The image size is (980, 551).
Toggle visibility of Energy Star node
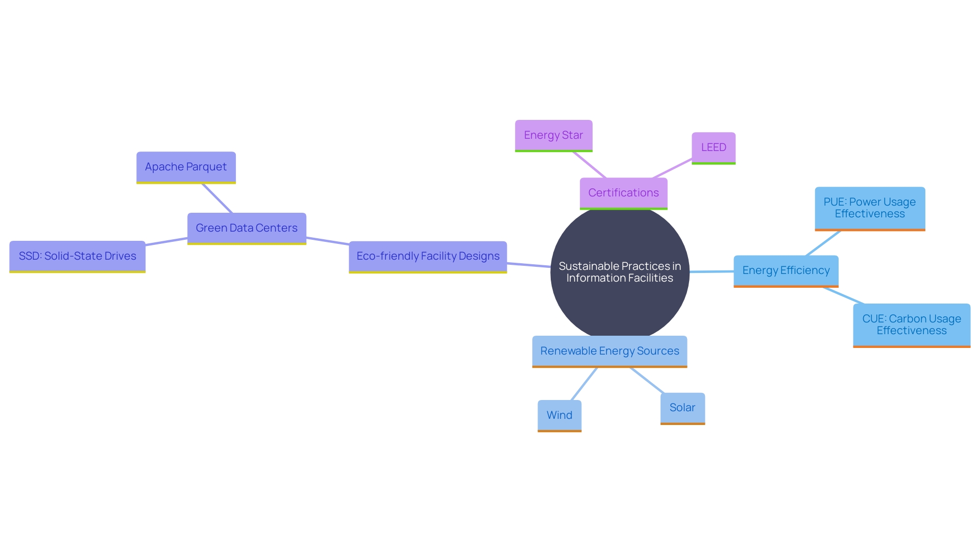tap(553, 135)
